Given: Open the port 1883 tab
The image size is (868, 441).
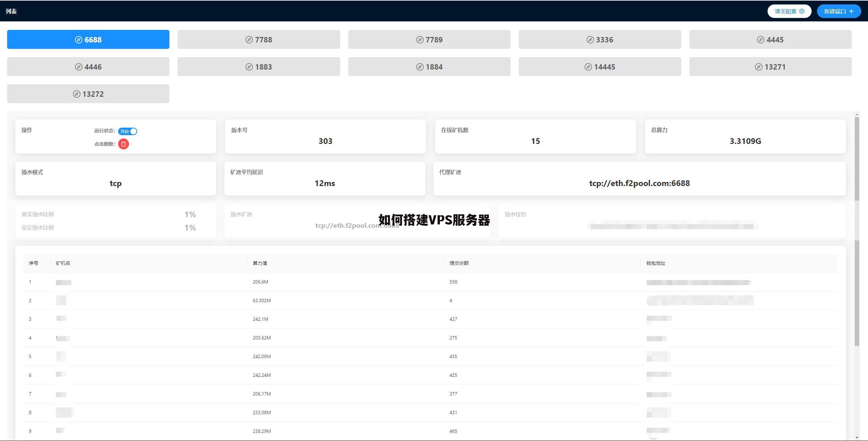Looking at the screenshot, I should 259,67.
